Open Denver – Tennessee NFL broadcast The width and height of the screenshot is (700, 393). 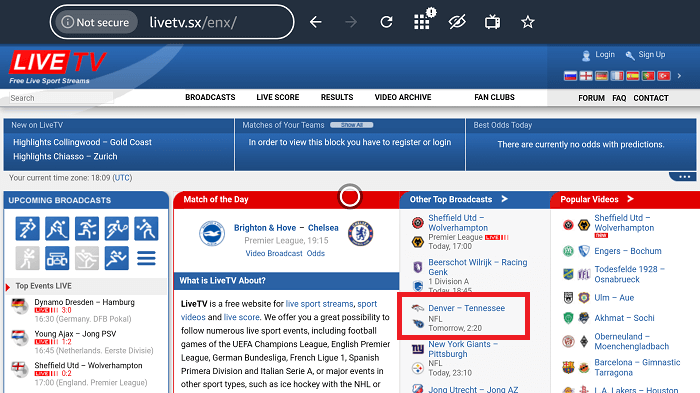tap(467, 308)
